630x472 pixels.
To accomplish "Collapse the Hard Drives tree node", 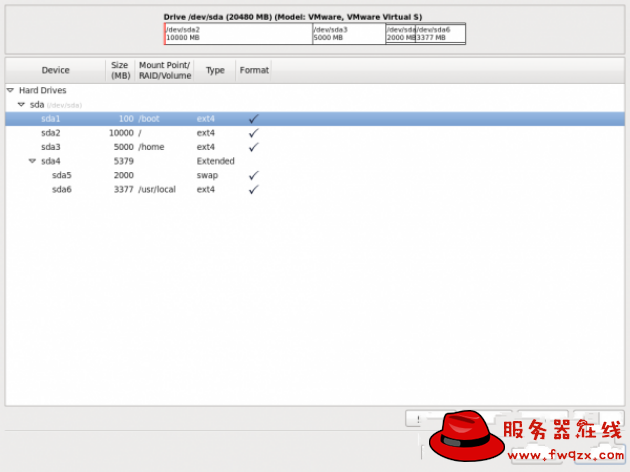I will click(10, 90).
